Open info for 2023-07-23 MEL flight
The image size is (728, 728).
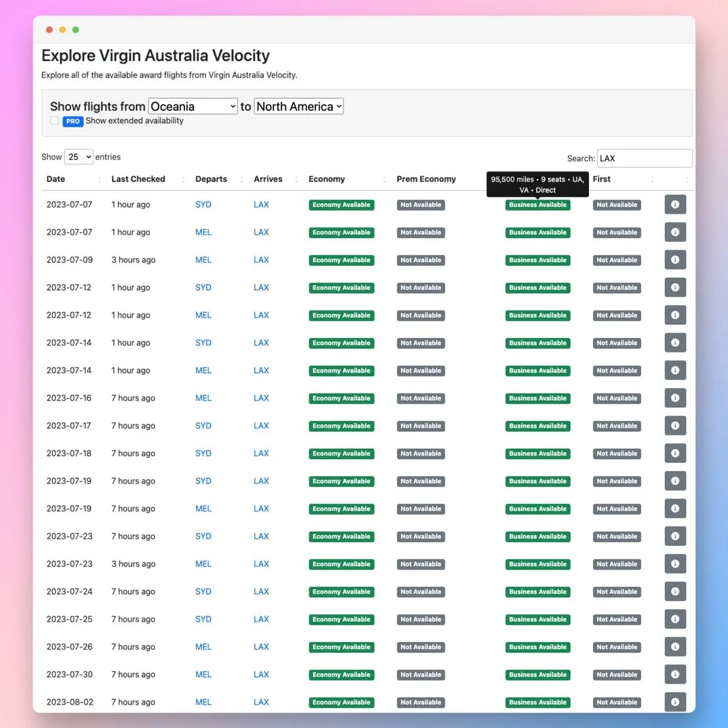[675, 564]
